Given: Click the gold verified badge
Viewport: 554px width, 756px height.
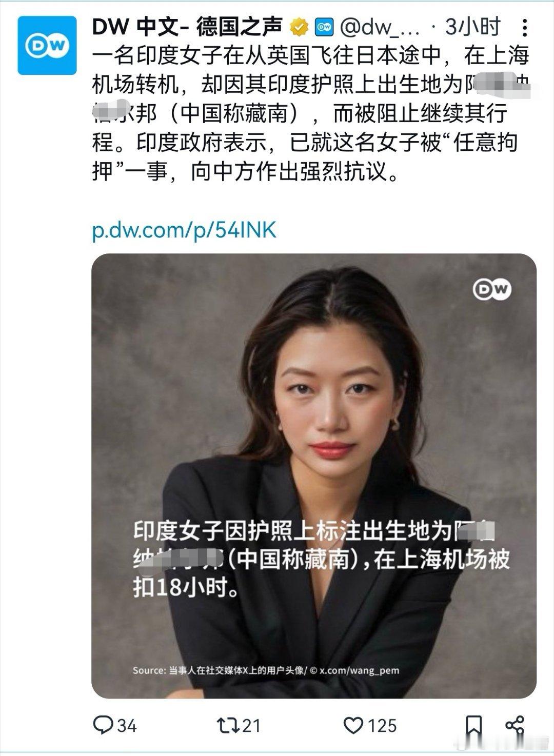Looking at the screenshot, I should click(299, 27).
